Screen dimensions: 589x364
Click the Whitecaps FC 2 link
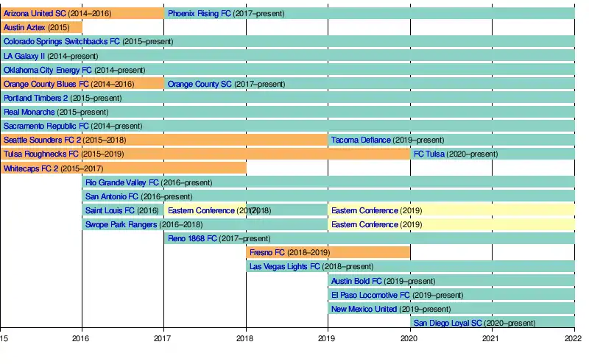31,168
